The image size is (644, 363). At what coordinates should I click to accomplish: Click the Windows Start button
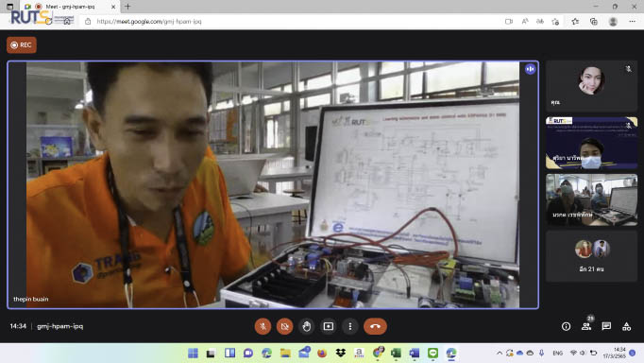pyautogui.click(x=193, y=354)
